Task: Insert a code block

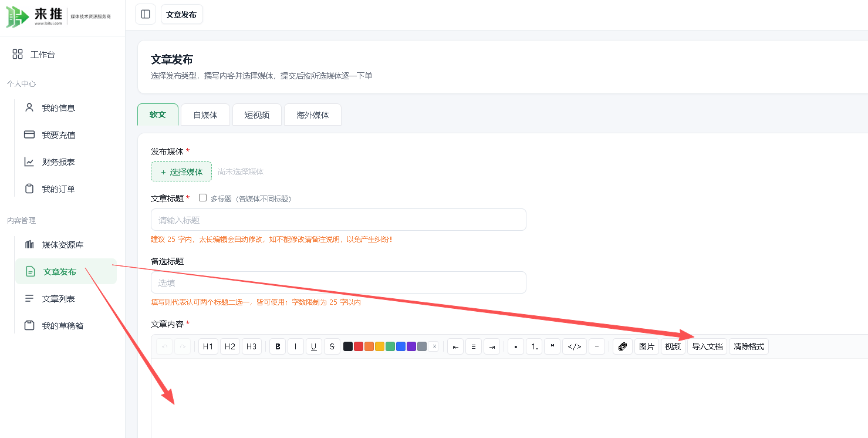Action: pos(575,347)
